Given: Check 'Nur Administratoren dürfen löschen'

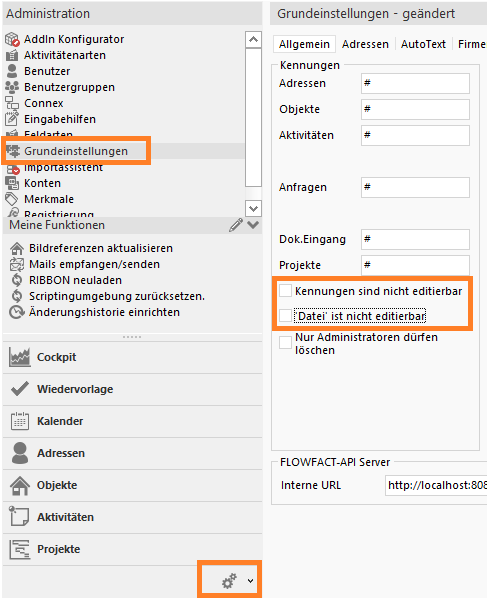Looking at the screenshot, I should (x=285, y=342).
